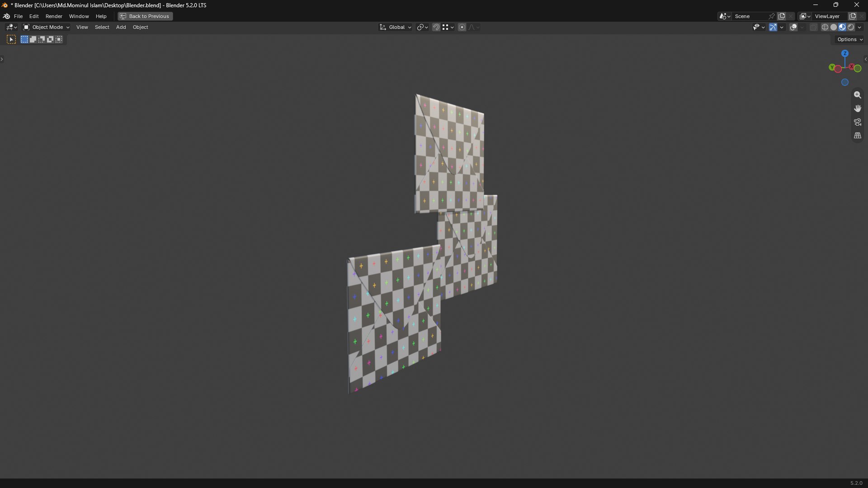The height and width of the screenshot is (488, 868).
Task: Switch perspective/orthographic with grid icon
Action: pos(858,136)
